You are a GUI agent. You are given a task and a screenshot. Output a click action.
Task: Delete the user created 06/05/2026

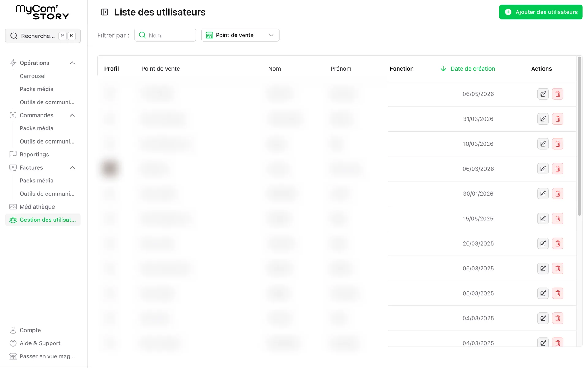[x=558, y=94]
